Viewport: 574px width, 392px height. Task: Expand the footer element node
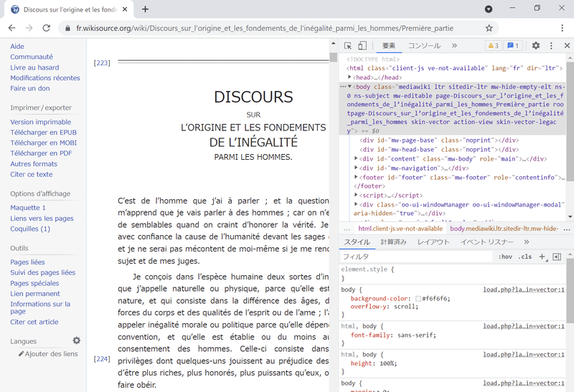pyautogui.click(x=356, y=177)
